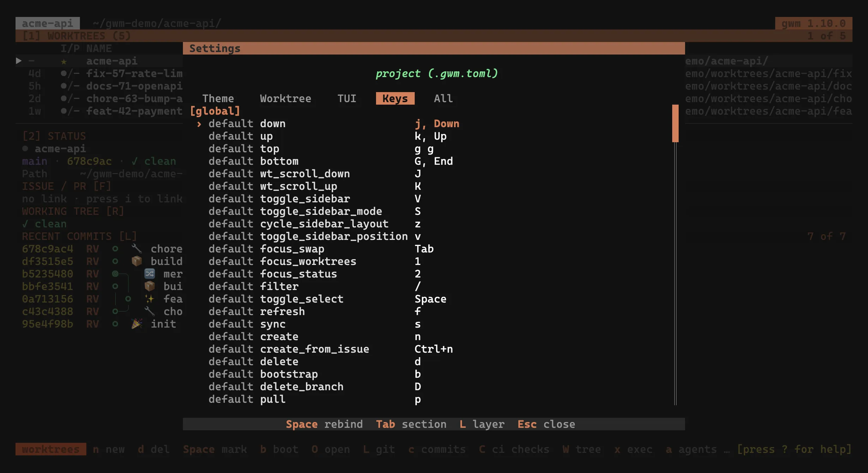Click the package emoji on commit bbfe3541
Viewport: 868px width, 473px height.
(150, 286)
